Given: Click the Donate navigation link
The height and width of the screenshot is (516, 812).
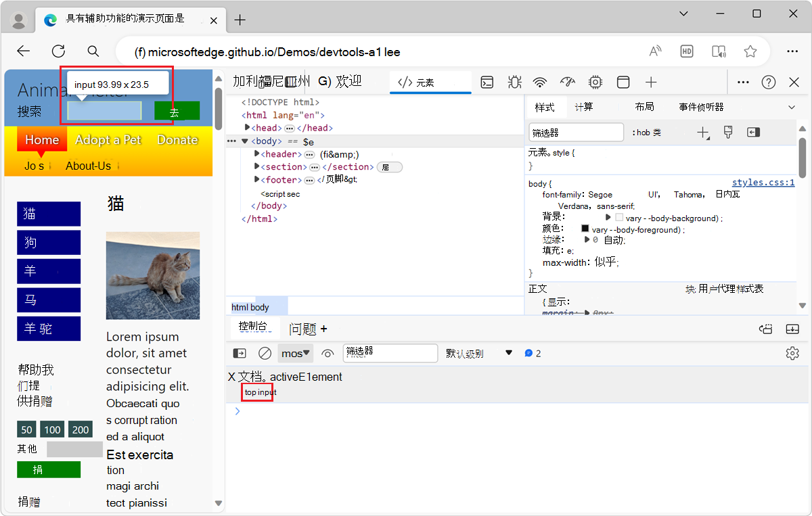Looking at the screenshot, I should pyautogui.click(x=177, y=140).
